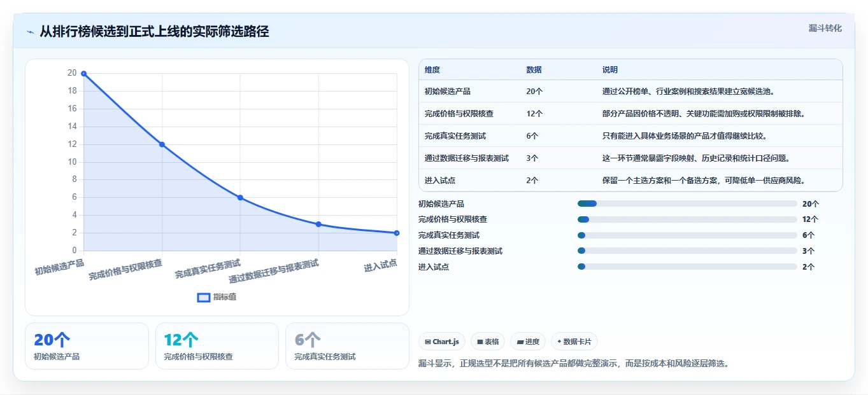
Task: Click the description starting 部分产品因价格不透明
Action: [x=704, y=114]
